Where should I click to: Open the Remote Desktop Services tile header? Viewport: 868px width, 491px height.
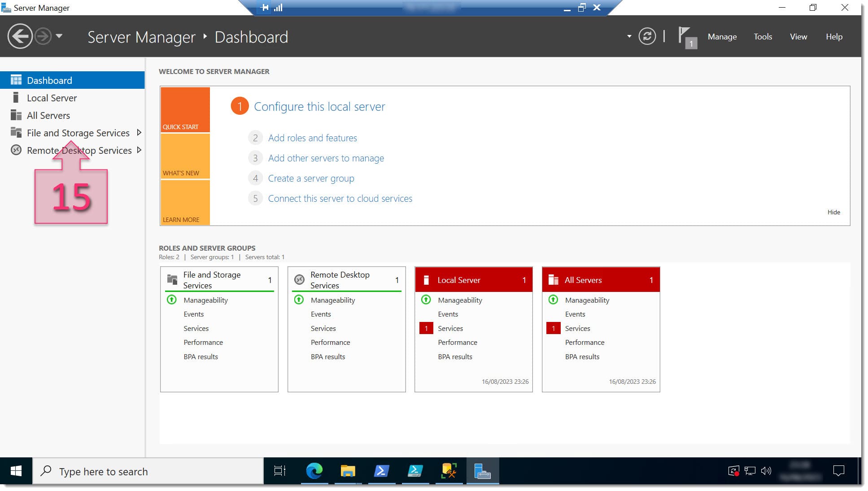[x=347, y=280]
